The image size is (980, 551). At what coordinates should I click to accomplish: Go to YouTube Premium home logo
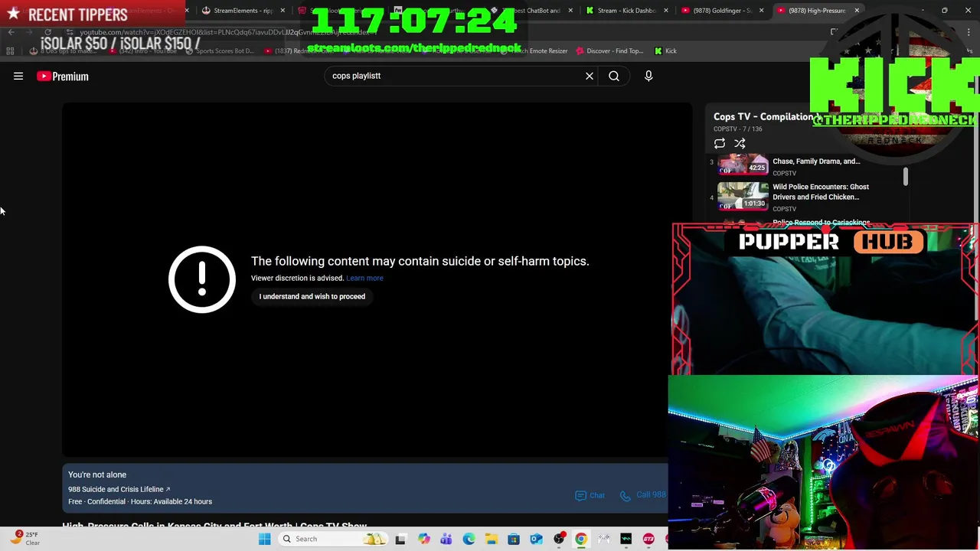pos(63,76)
